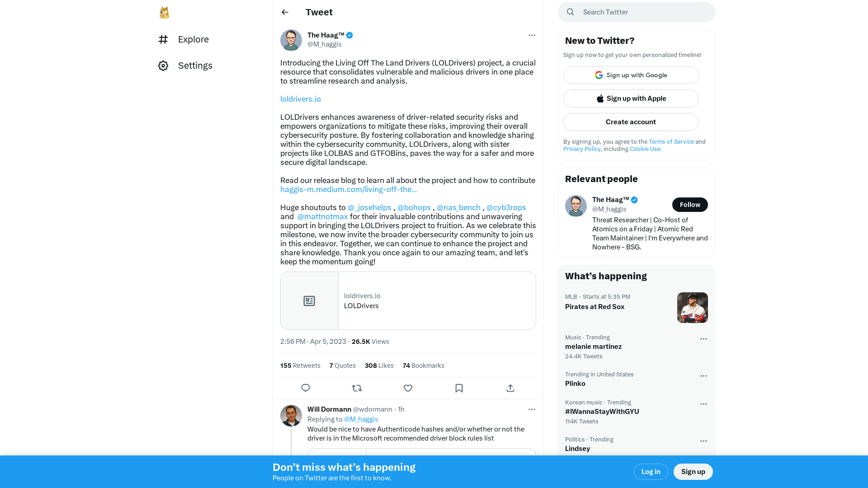Click the share/upload icon on the tweet
The image size is (868, 488).
coord(510,388)
